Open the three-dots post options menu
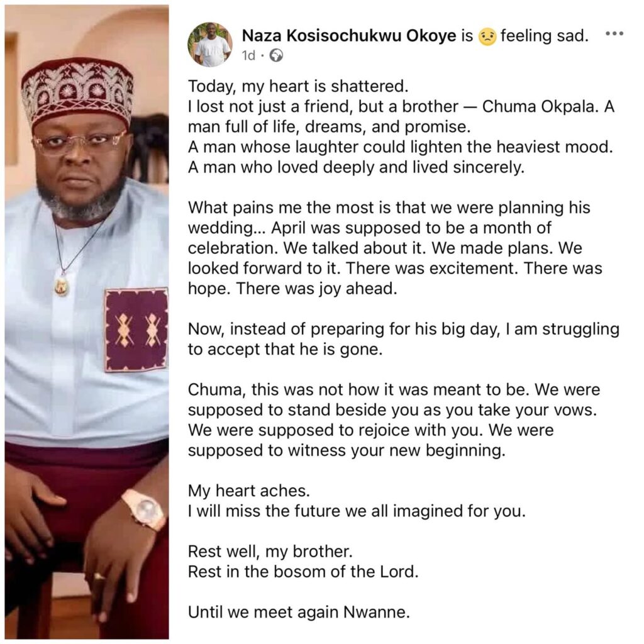The height and width of the screenshot is (644, 644). pos(614,34)
